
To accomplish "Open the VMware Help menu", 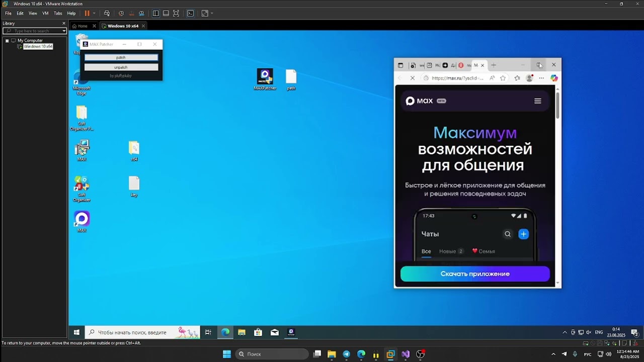I will [x=71, y=14].
